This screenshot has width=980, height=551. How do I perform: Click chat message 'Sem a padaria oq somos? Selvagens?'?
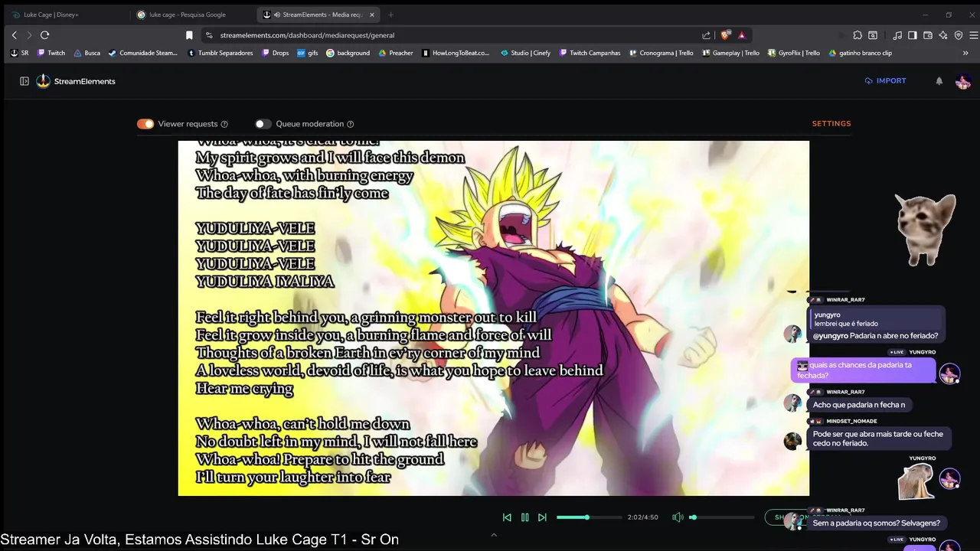click(x=876, y=523)
